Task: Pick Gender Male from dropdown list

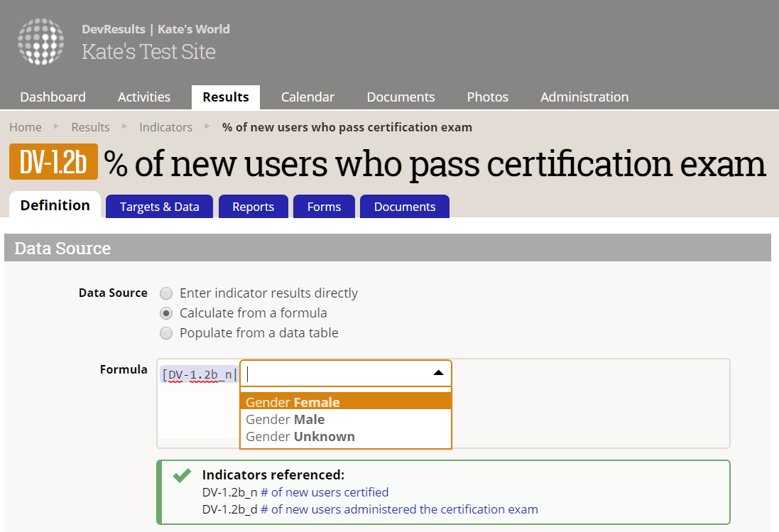Action: point(285,420)
